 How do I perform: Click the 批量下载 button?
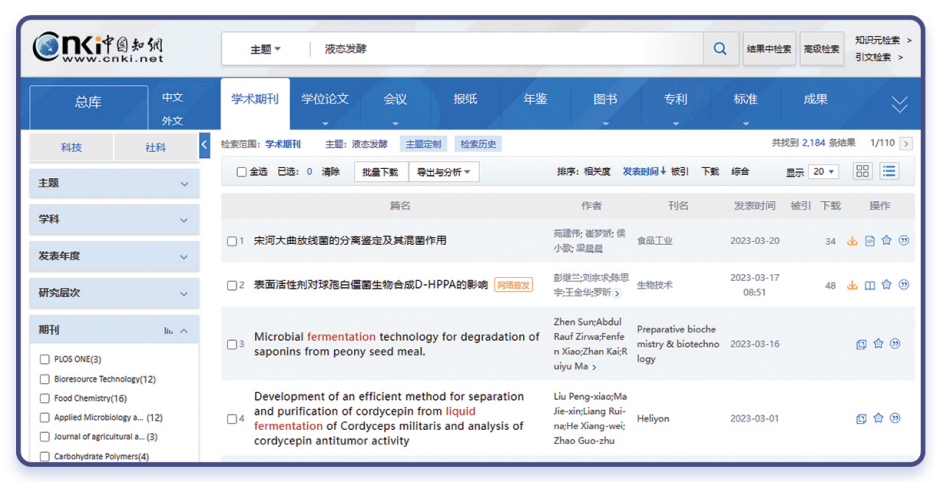click(381, 172)
